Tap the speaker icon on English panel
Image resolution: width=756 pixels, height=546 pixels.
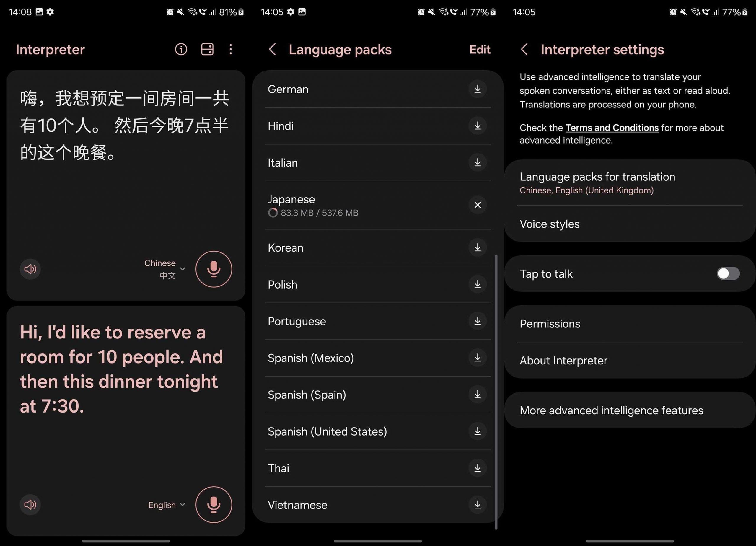click(29, 503)
